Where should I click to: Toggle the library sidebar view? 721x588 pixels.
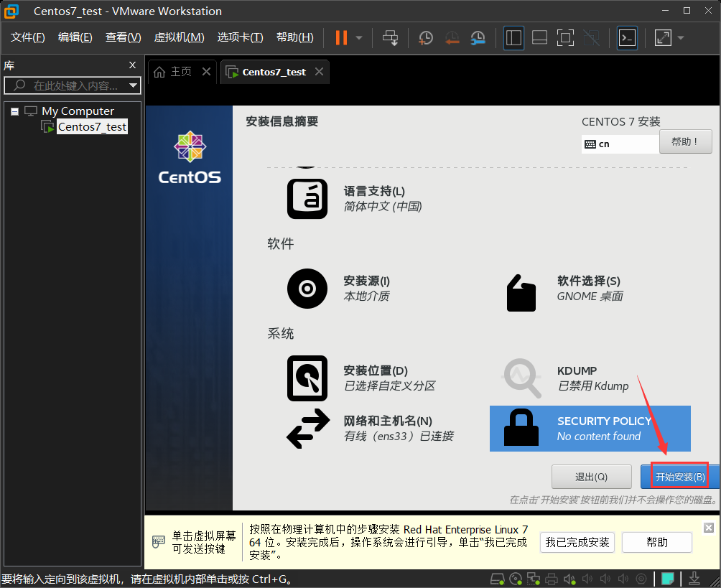click(x=513, y=38)
